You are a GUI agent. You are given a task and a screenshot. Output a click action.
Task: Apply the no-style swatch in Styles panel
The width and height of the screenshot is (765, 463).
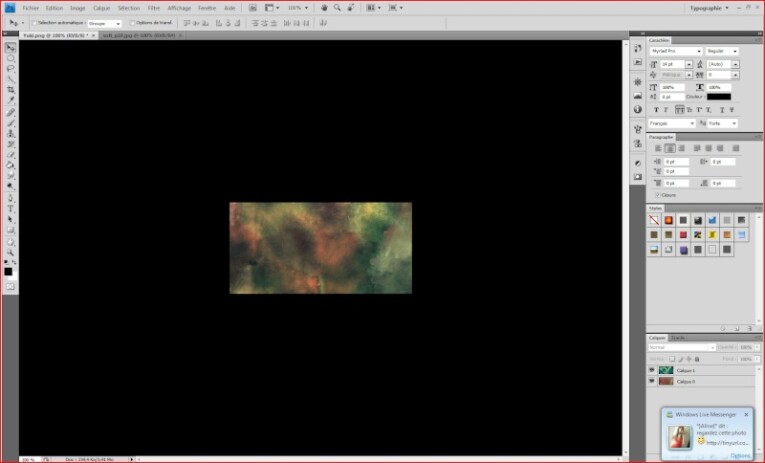pos(654,220)
